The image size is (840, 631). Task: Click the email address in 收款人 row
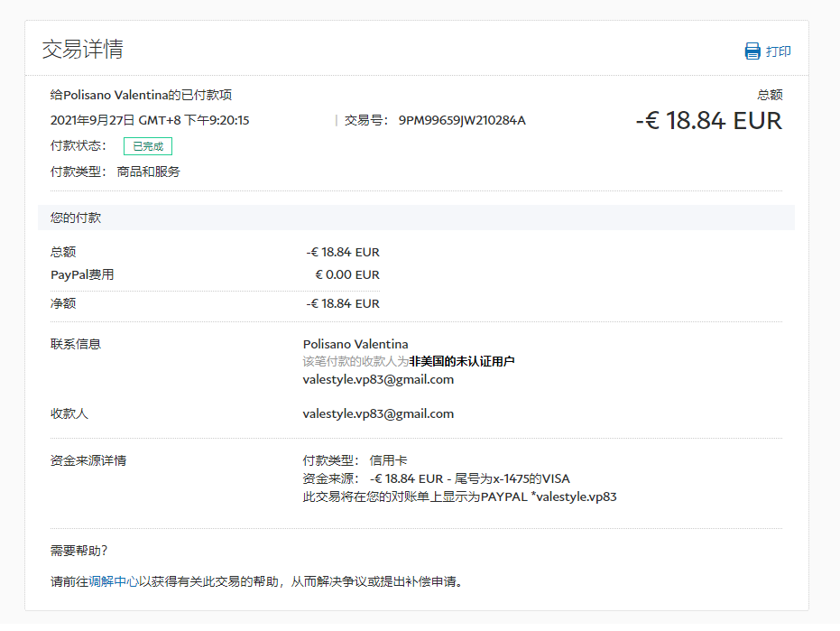[x=378, y=413]
